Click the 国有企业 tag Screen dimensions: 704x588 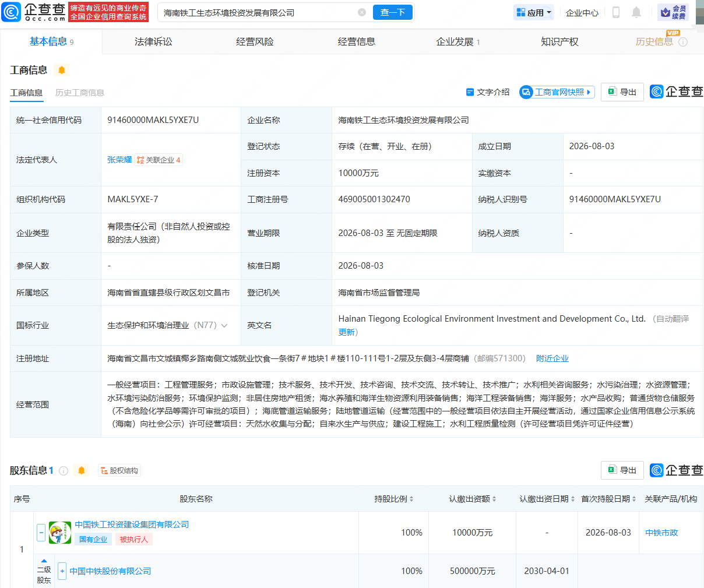(x=93, y=540)
